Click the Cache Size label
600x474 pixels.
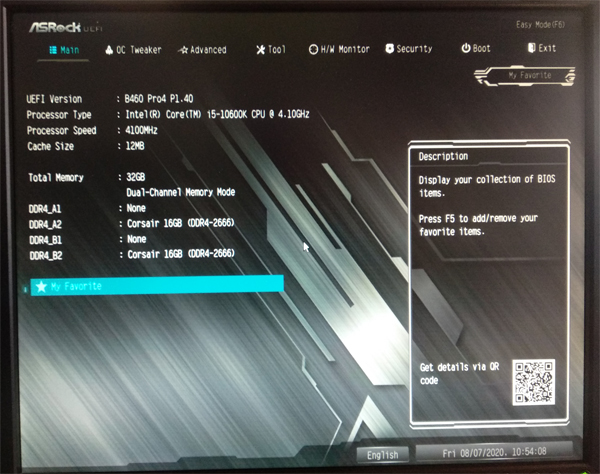pos(51,146)
